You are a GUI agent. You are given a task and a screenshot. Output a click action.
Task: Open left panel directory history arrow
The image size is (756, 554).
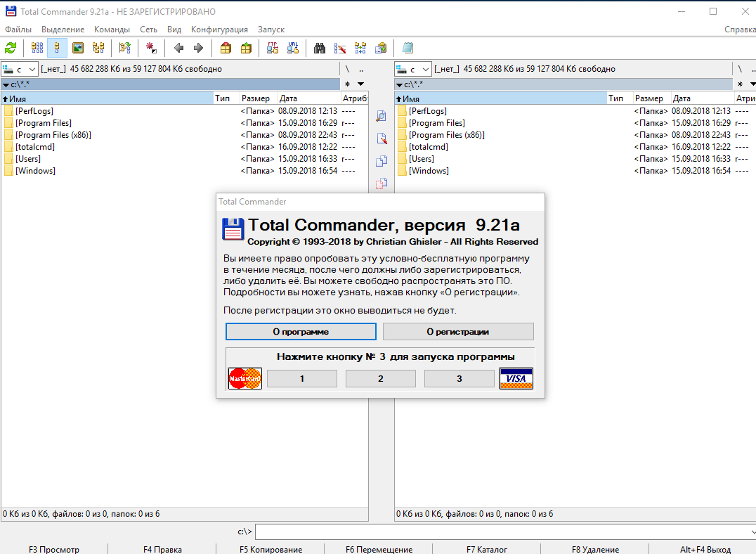point(360,84)
